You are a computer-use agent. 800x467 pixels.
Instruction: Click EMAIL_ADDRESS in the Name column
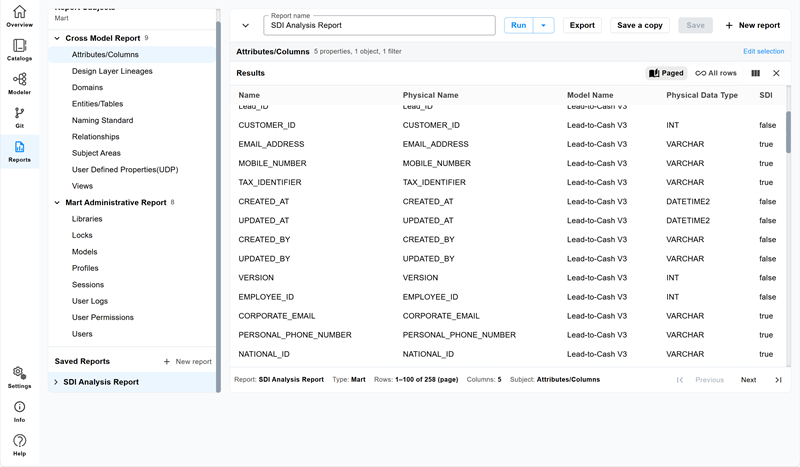[x=271, y=144]
